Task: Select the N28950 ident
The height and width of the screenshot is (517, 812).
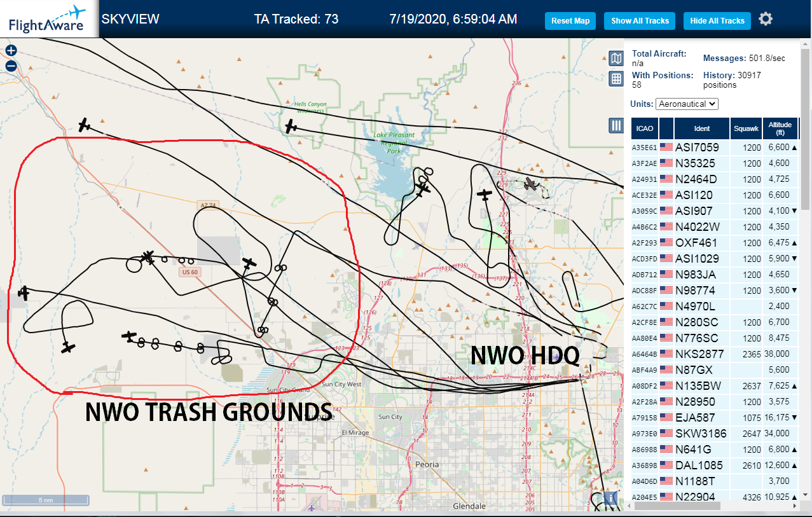Action: (x=695, y=401)
